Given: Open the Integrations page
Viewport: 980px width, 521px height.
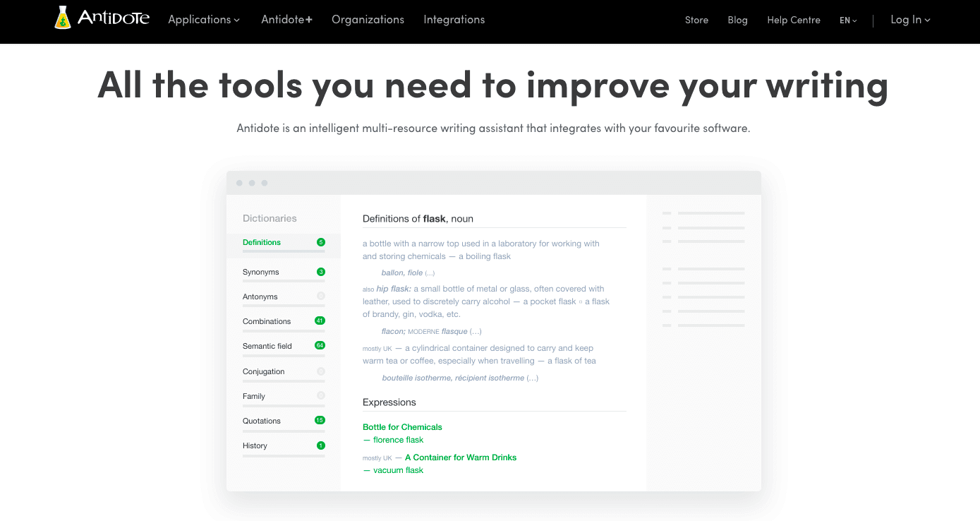Looking at the screenshot, I should (454, 20).
